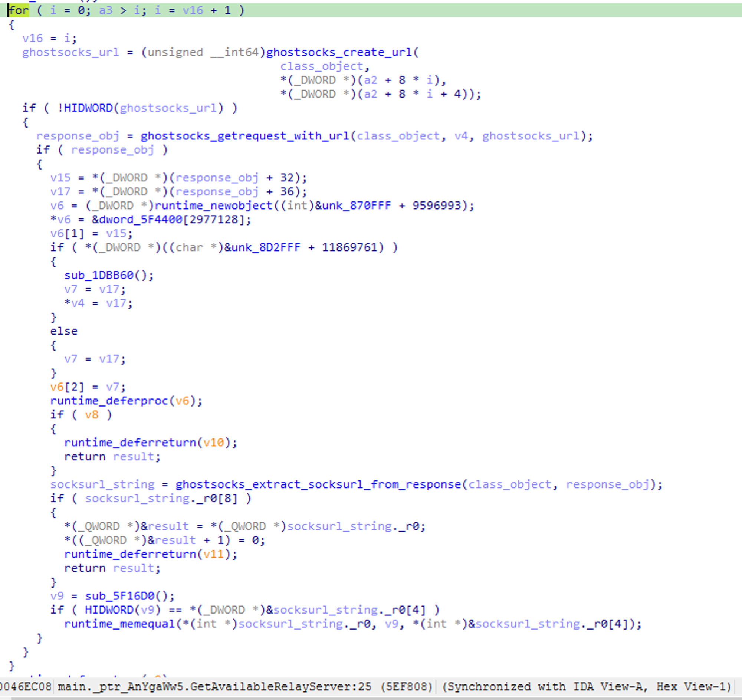This screenshot has width=742, height=700.
Task: Select socksurl_string._r0[8] condition
Action: coord(161,499)
